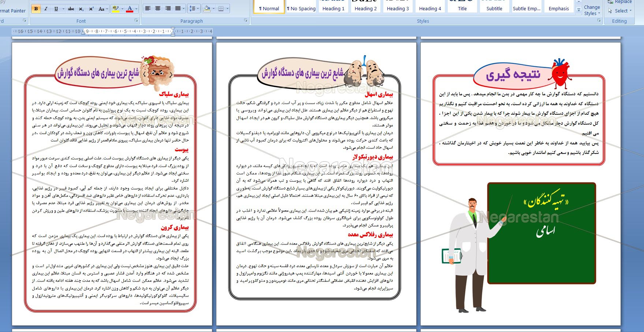Click the Change Styles button

[592, 10]
